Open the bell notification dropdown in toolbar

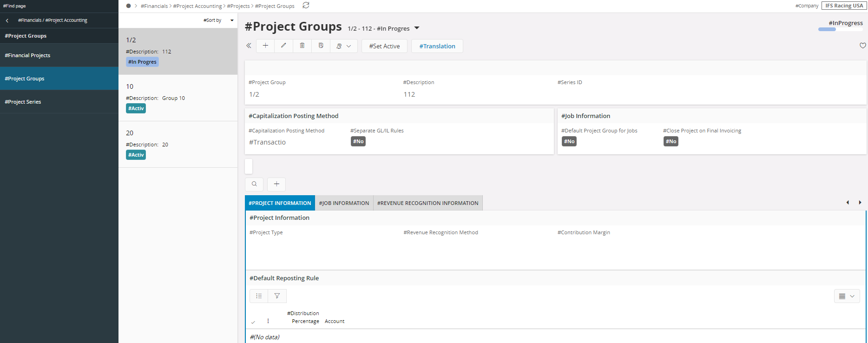point(343,46)
